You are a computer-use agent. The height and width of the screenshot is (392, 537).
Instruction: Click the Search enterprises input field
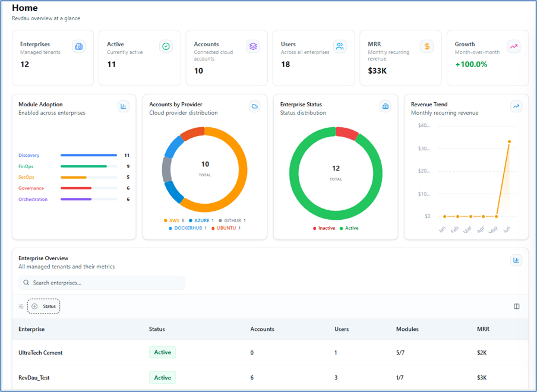[102, 283]
